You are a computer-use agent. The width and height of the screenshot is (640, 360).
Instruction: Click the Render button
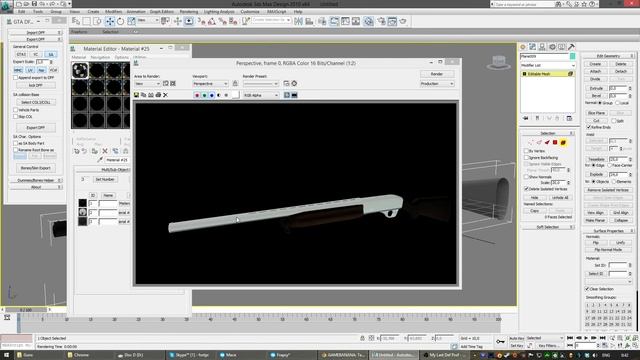coord(437,74)
